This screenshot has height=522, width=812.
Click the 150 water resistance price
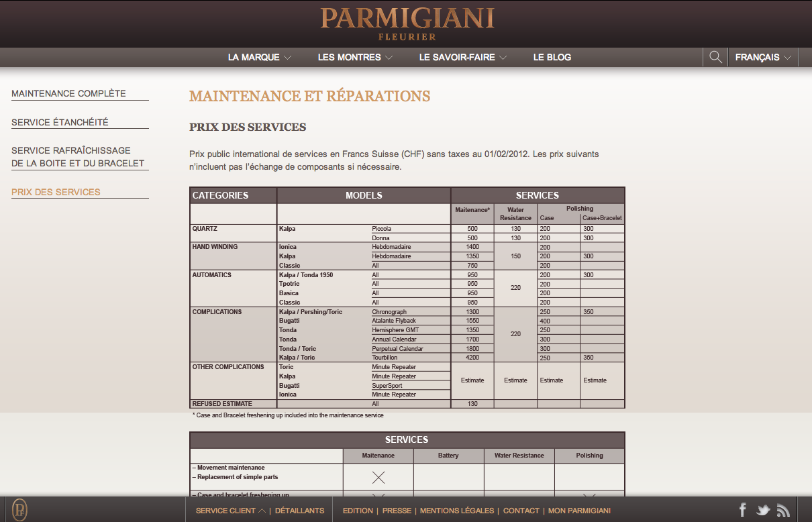515,256
